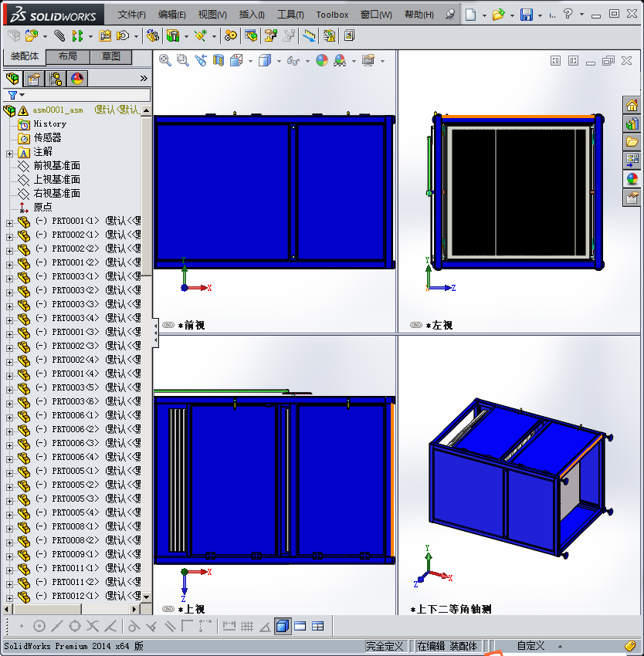The image size is (644, 656).
Task: Click the Exploded View icon
Action: click(x=270, y=36)
